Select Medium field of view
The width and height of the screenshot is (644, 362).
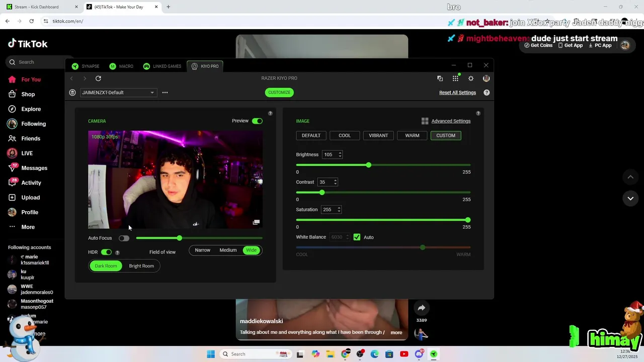pyautogui.click(x=228, y=250)
